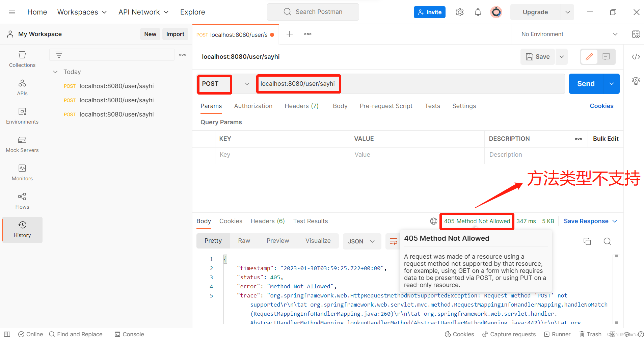Open the Save options dropdown arrow
644x340 pixels.
point(562,57)
